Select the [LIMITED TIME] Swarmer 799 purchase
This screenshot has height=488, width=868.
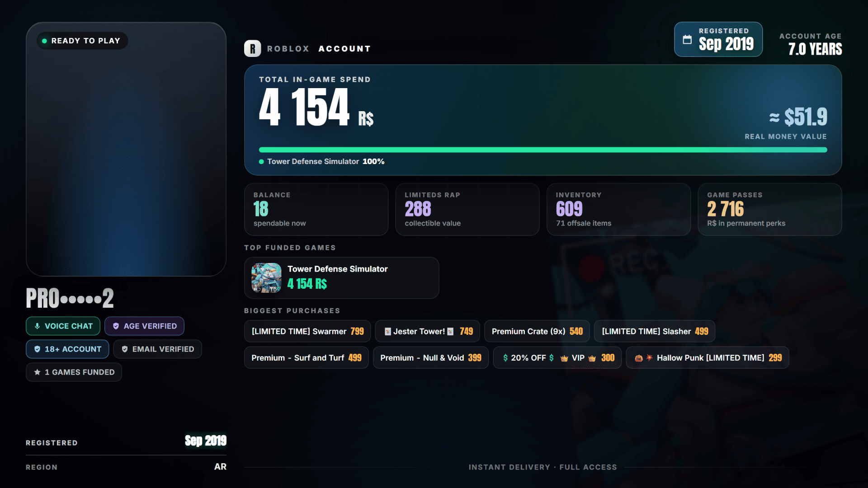coord(307,331)
